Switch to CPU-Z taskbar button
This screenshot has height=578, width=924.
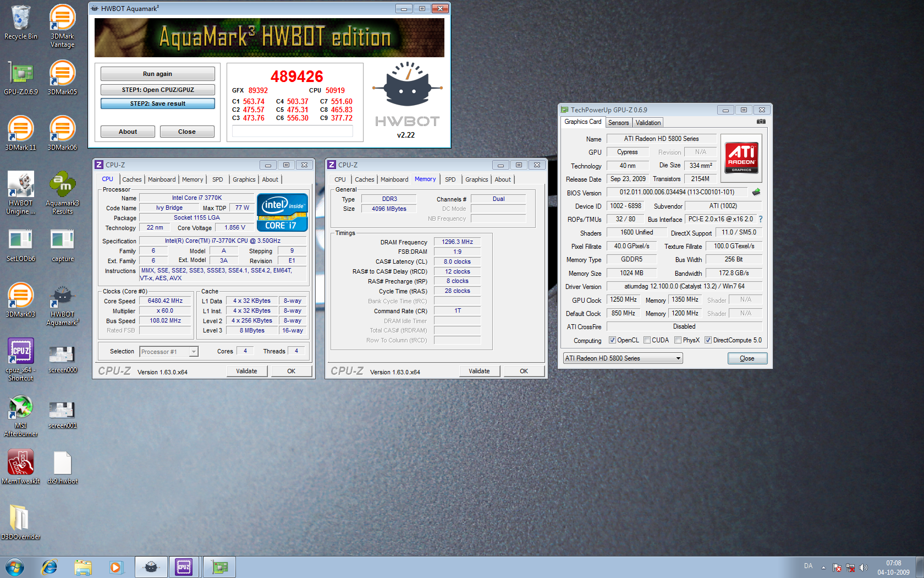click(x=184, y=567)
